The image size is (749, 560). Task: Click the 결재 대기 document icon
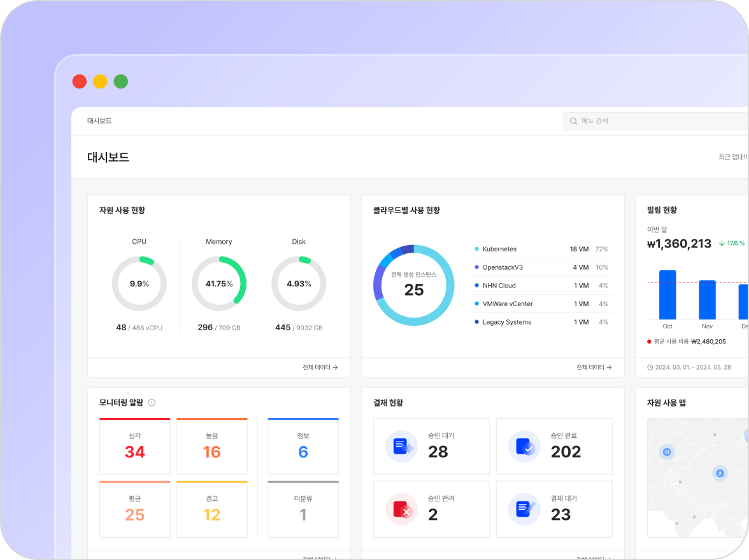(524, 509)
